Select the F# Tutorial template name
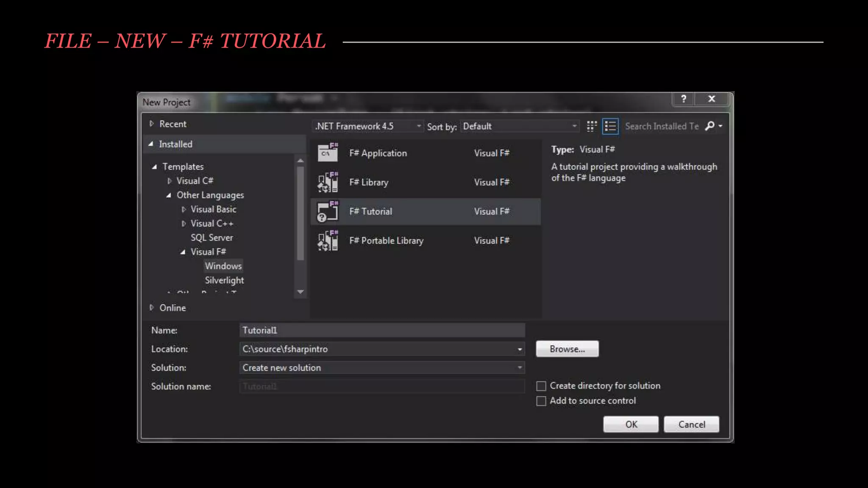868x488 pixels. (x=370, y=211)
